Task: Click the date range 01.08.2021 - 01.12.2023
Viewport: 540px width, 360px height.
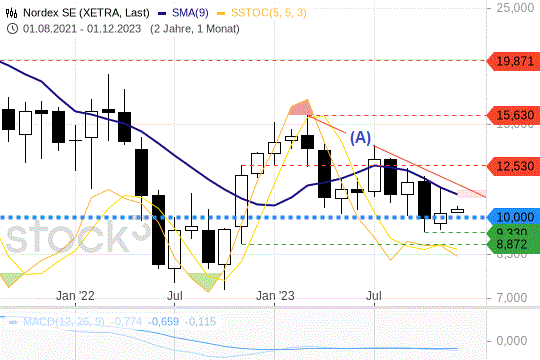Action: [82, 29]
